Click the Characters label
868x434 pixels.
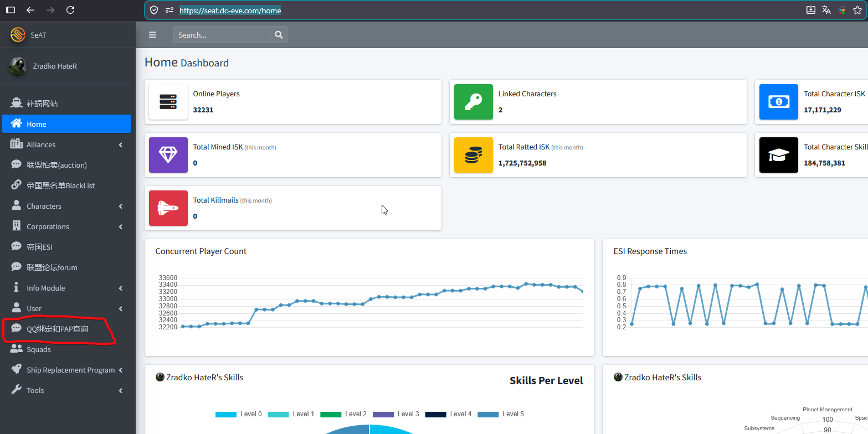pos(44,206)
